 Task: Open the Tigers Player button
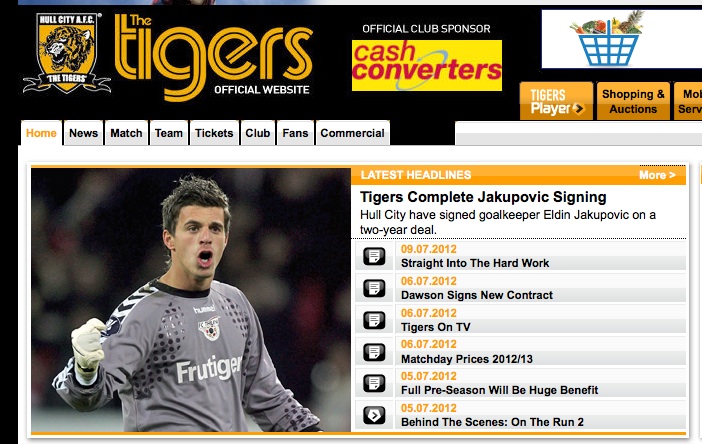coord(556,101)
